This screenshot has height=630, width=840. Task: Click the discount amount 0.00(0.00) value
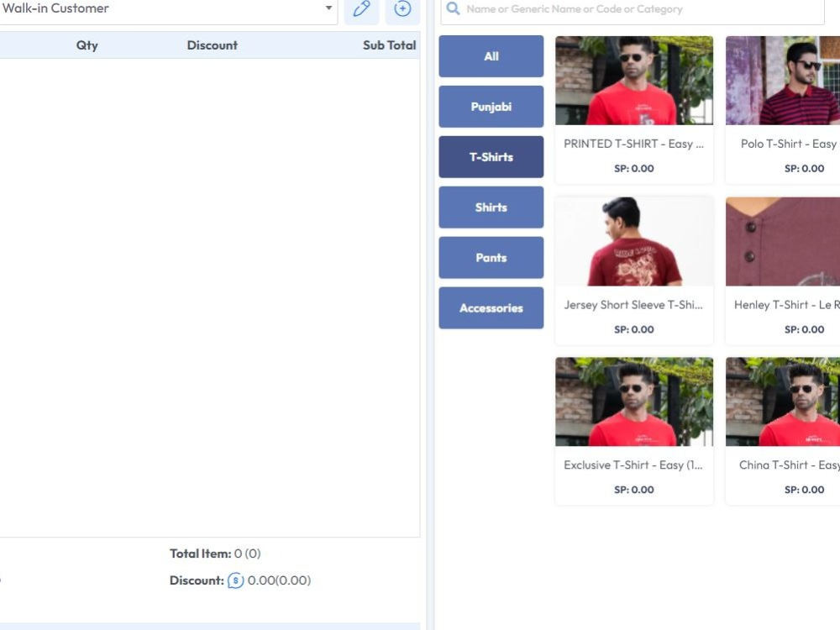(x=279, y=580)
